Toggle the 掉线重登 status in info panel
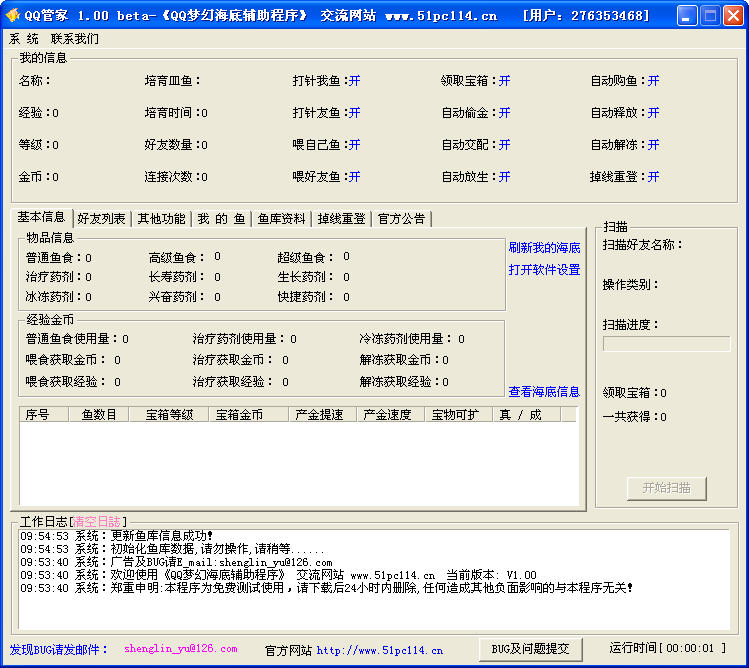The height and width of the screenshot is (668, 749). (x=653, y=177)
